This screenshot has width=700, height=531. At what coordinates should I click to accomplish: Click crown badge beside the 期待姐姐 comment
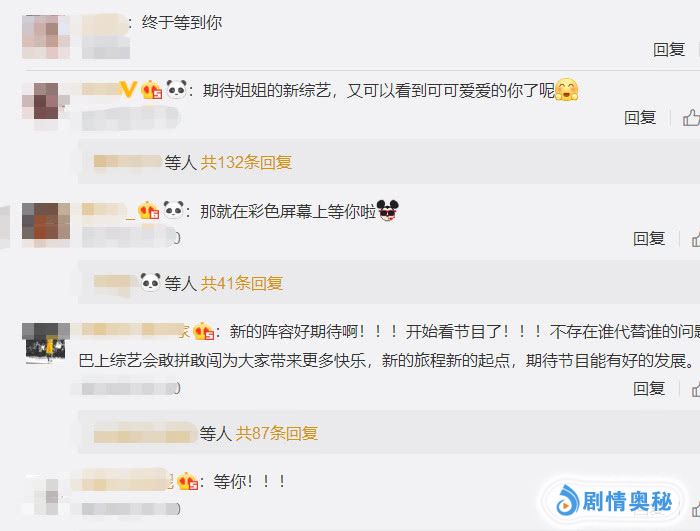[152, 90]
